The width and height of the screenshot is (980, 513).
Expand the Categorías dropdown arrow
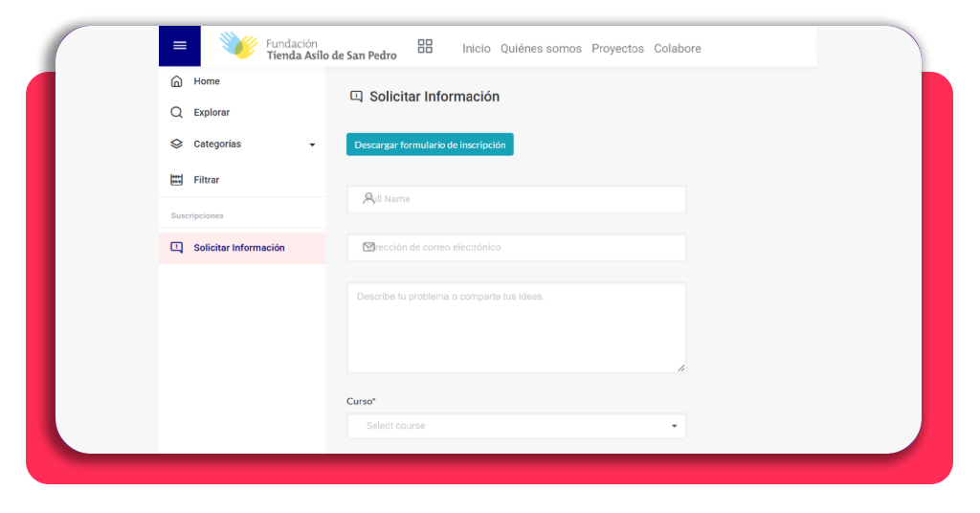click(312, 145)
